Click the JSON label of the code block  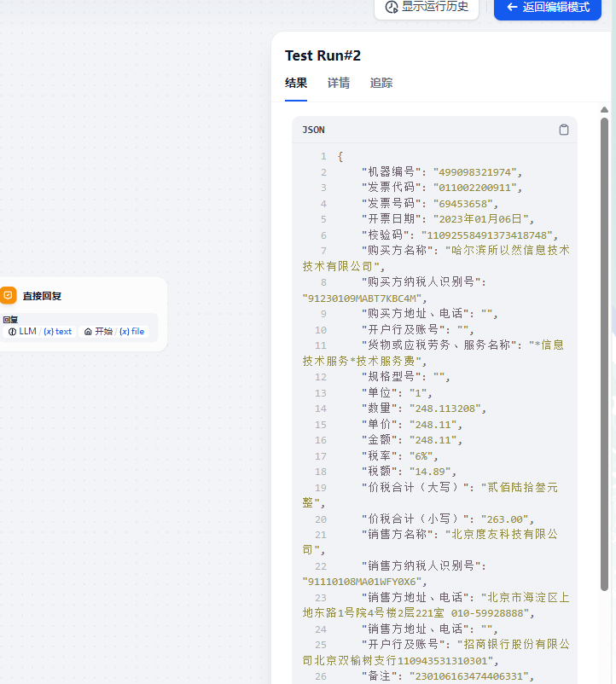pyautogui.click(x=313, y=130)
